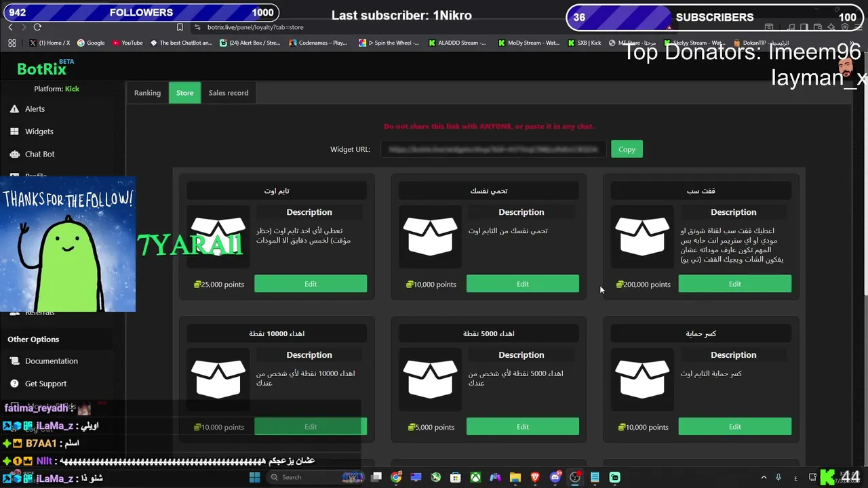Click the 200,000 points price
This screenshot has height=488, width=868.
tap(644, 285)
